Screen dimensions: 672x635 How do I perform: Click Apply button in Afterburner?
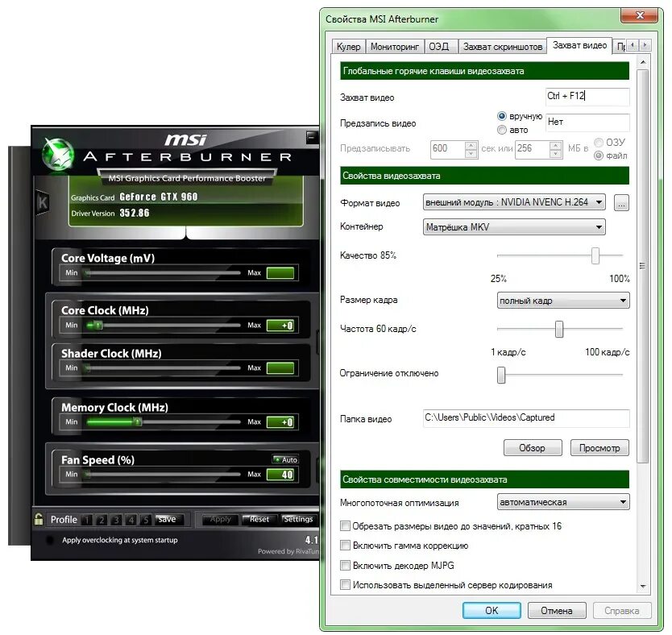click(220, 519)
